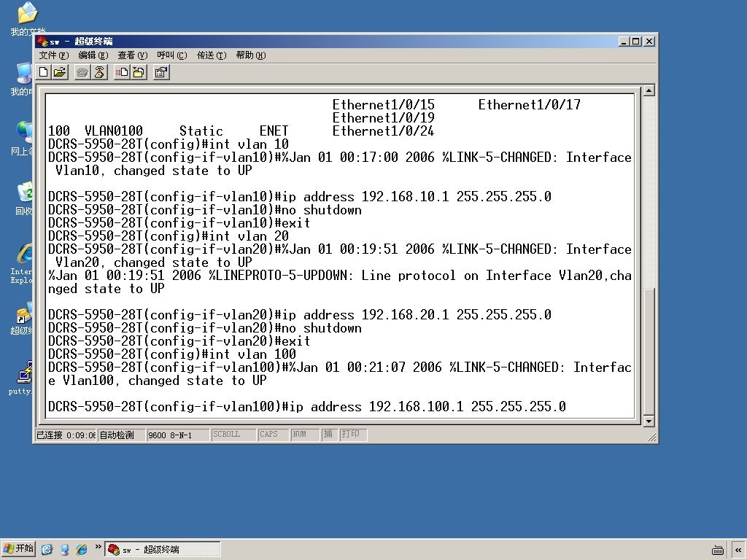747x560 pixels.
Task: Click the terminal scrollbar up arrow
Action: (x=649, y=90)
